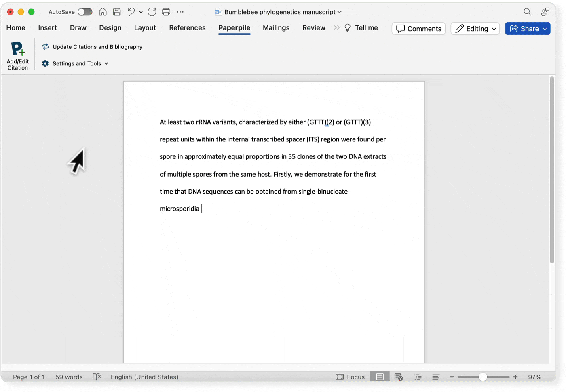566x392 pixels.
Task: Open the search magnifier icon
Action: (x=527, y=12)
